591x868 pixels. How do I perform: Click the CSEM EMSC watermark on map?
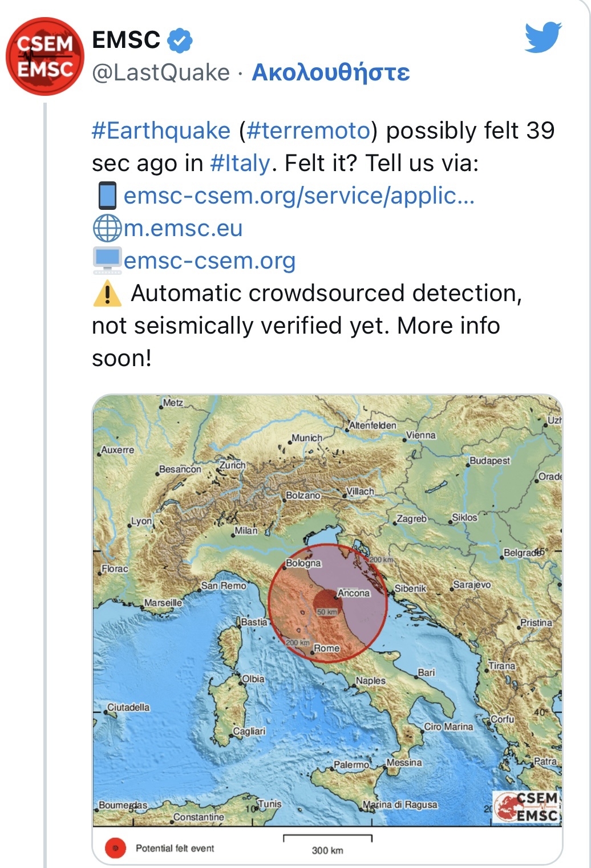coord(527,806)
